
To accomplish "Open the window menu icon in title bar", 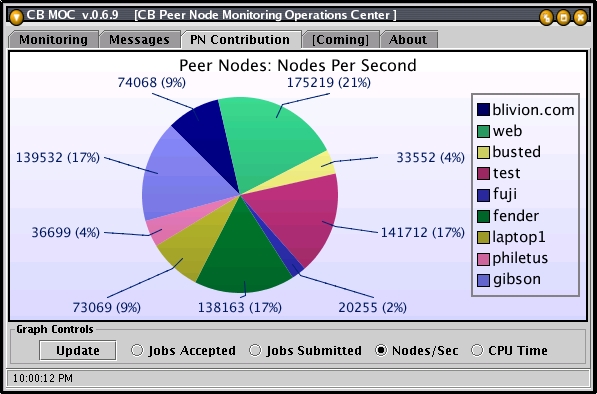I will [x=16, y=16].
